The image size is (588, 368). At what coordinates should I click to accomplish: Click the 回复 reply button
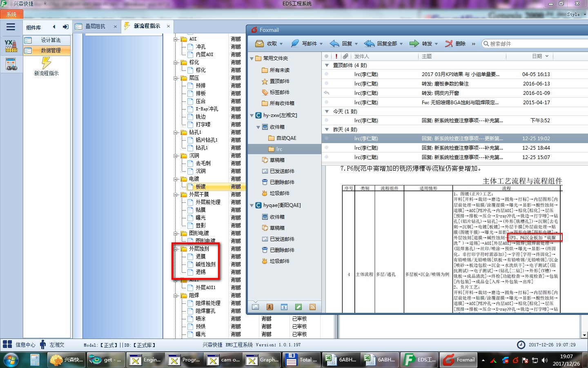coord(341,44)
